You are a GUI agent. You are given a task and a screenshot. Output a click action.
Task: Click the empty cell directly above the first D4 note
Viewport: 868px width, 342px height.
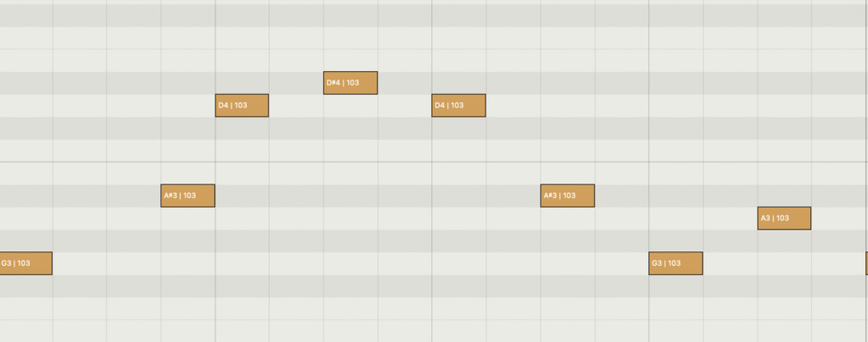[242, 83]
